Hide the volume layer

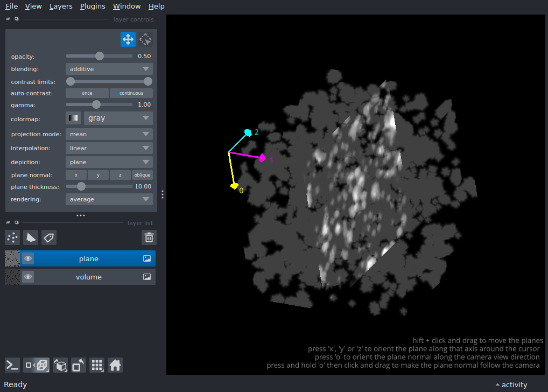click(x=27, y=277)
